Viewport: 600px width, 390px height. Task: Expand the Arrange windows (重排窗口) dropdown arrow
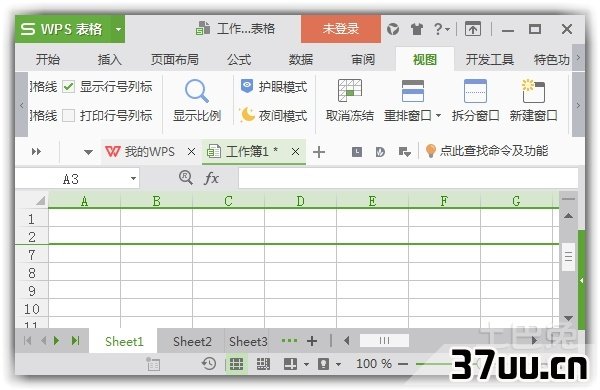tap(439, 115)
